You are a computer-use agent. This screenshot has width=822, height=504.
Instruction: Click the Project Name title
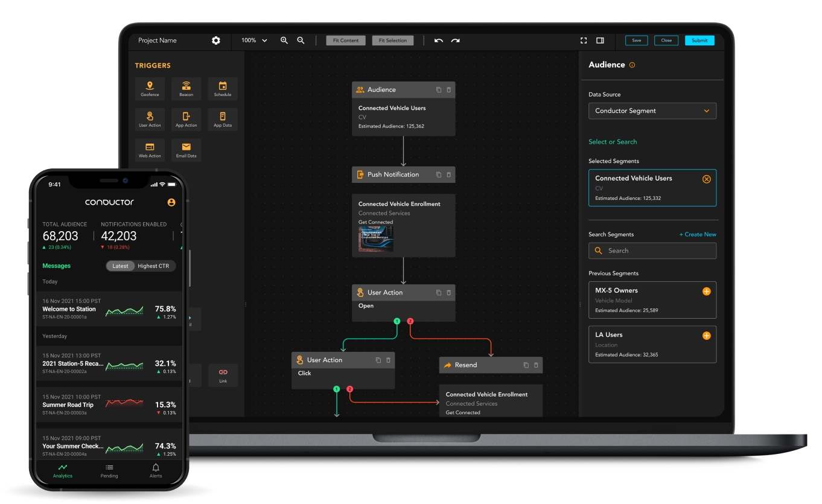(158, 40)
